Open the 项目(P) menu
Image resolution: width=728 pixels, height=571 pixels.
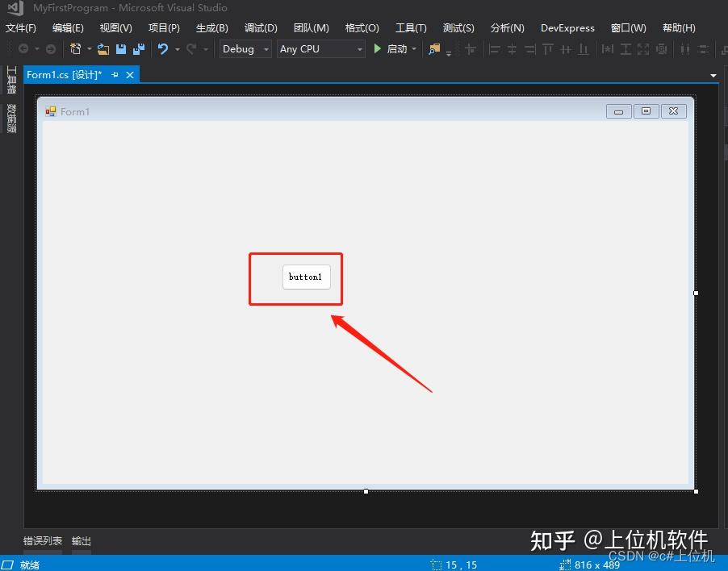[x=164, y=28]
